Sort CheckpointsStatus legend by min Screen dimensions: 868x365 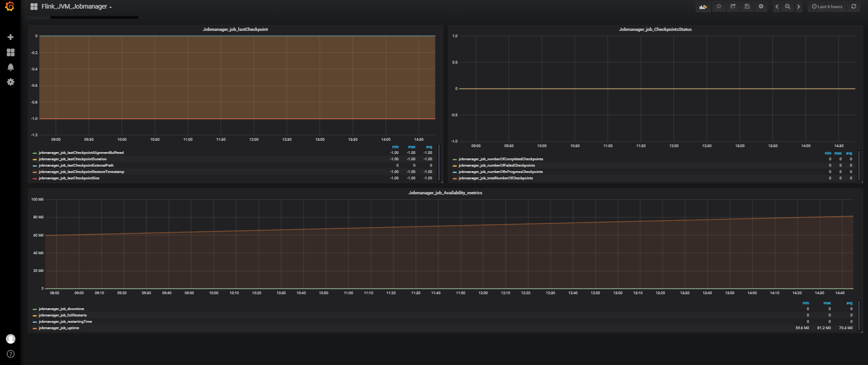tap(828, 153)
